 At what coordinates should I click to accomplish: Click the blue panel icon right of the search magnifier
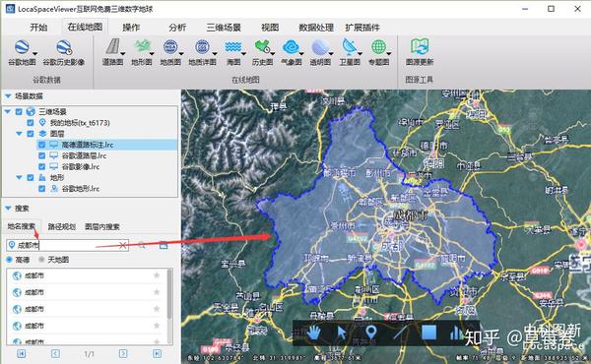pos(164,245)
